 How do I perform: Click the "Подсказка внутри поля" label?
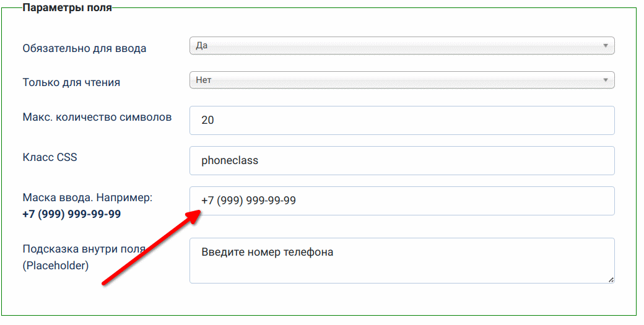point(84,249)
